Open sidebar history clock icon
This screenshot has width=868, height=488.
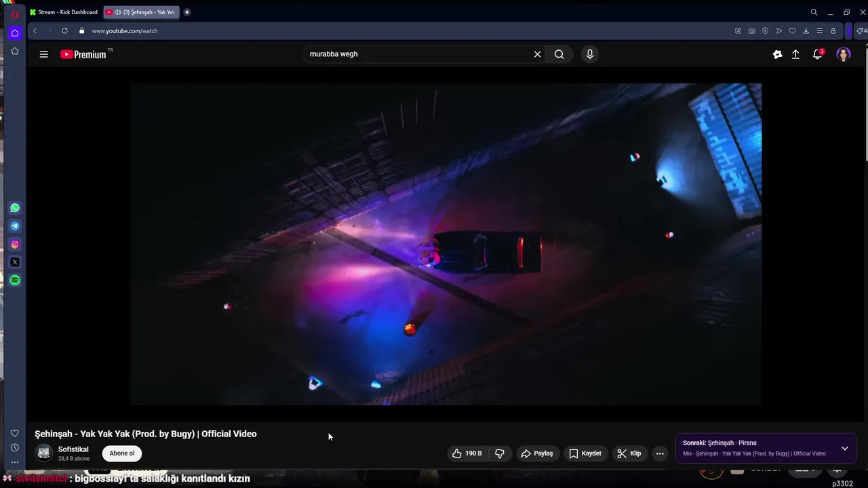14,448
